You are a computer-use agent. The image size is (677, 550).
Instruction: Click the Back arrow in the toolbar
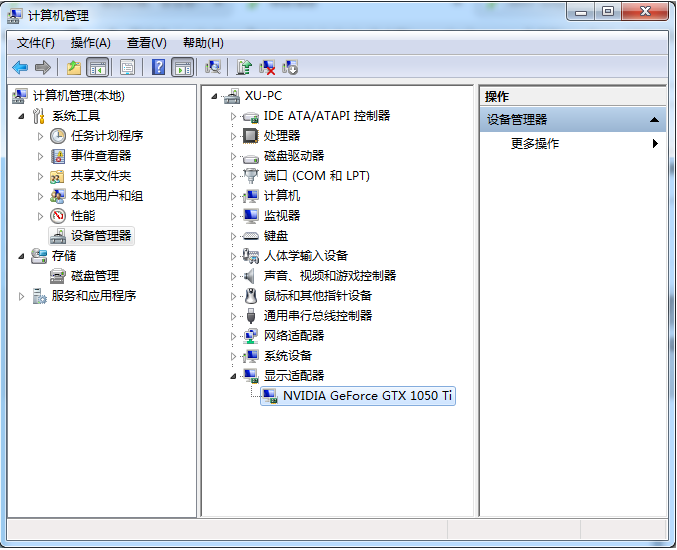[x=20, y=67]
